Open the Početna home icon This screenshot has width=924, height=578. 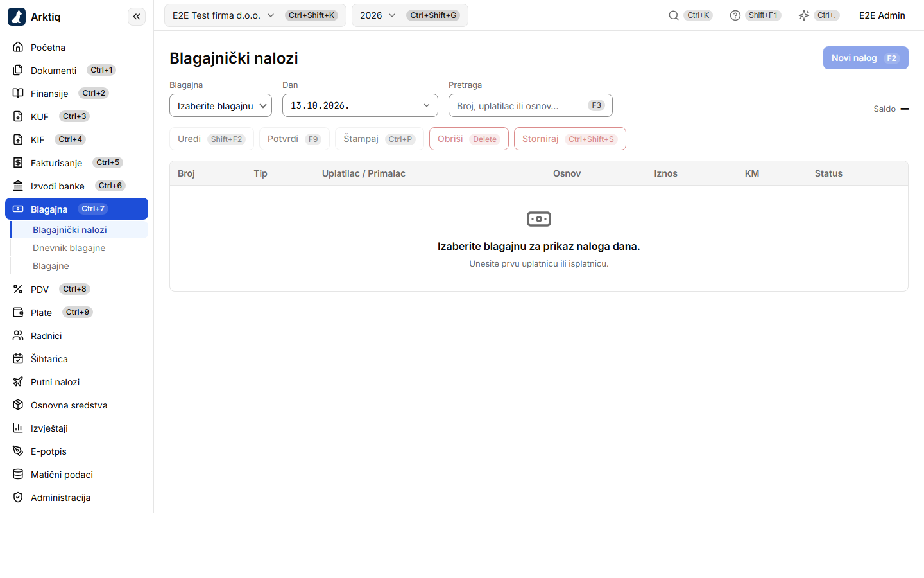pyautogui.click(x=18, y=47)
